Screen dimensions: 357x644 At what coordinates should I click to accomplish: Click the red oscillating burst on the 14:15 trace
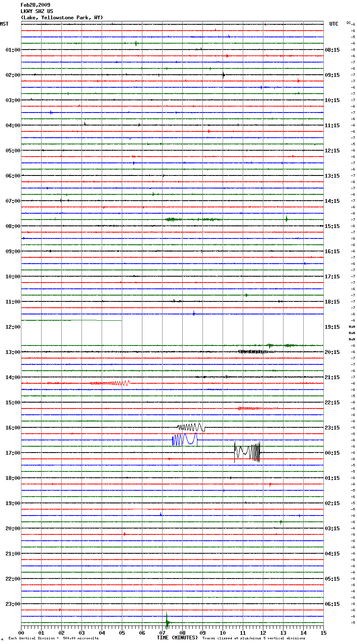coord(110,383)
